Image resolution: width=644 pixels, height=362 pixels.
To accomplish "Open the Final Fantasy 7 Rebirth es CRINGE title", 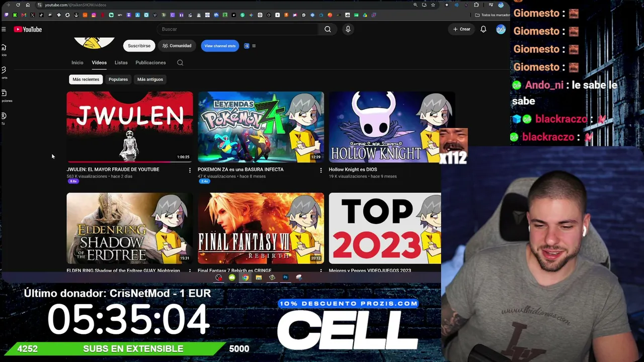I will click(x=234, y=270).
